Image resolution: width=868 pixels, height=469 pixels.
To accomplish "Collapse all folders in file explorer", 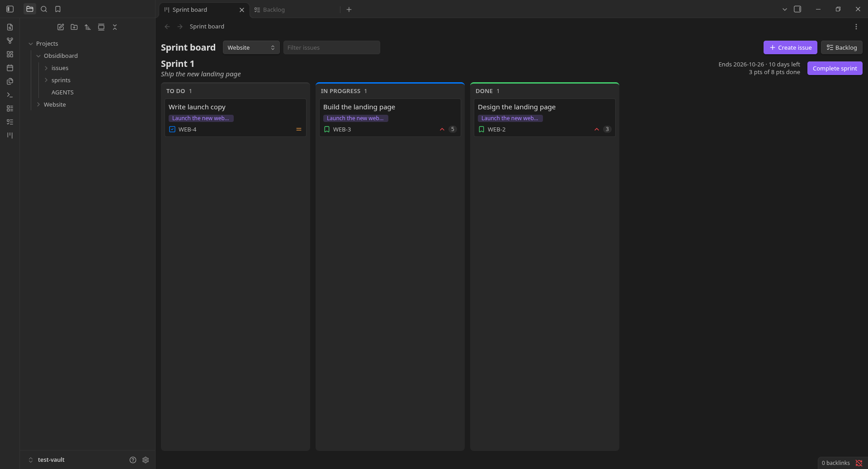I will 115,27.
